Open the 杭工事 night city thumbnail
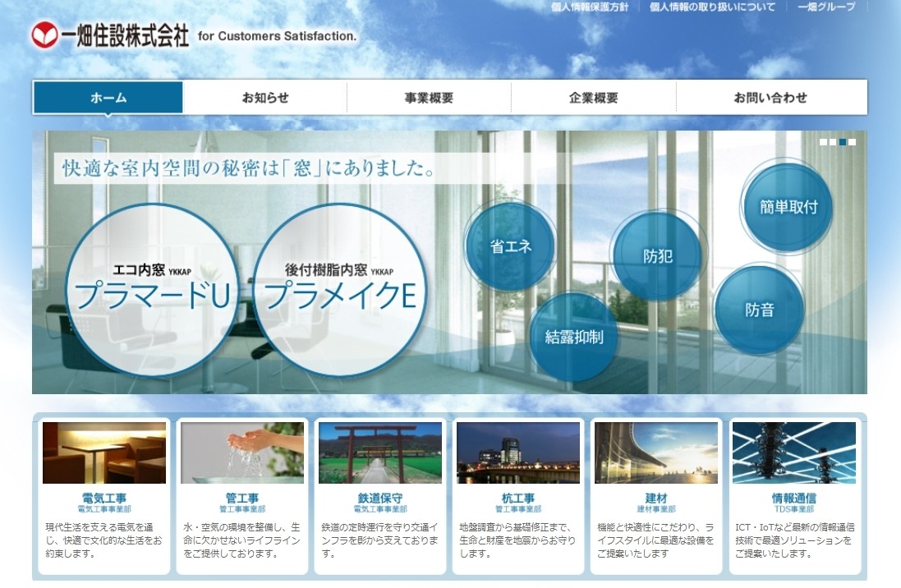Screen dimensions: 901x588 (518, 453)
